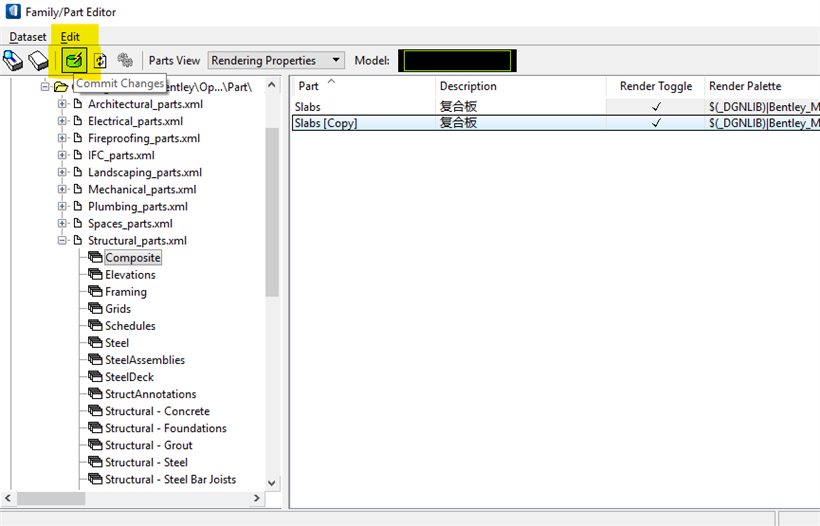Image resolution: width=820 pixels, height=526 pixels.
Task: Click the Commit Changes toolbar icon
Action: point(74,61)
